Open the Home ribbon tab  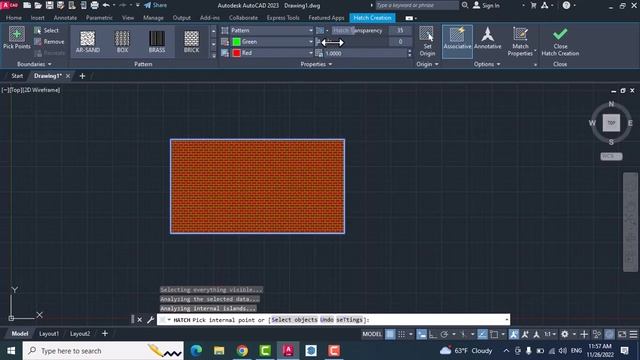[14, 18]
